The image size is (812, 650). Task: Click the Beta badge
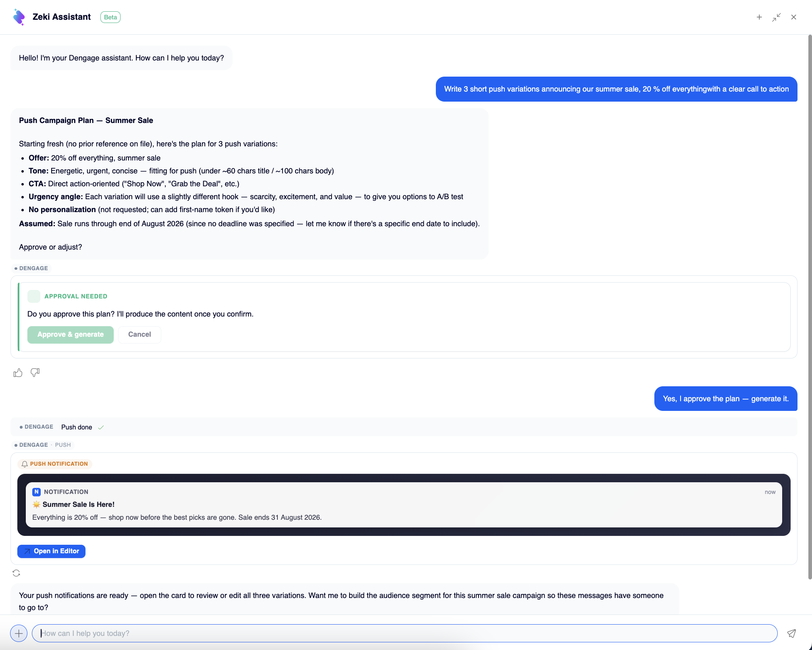[x=110, y=17]
